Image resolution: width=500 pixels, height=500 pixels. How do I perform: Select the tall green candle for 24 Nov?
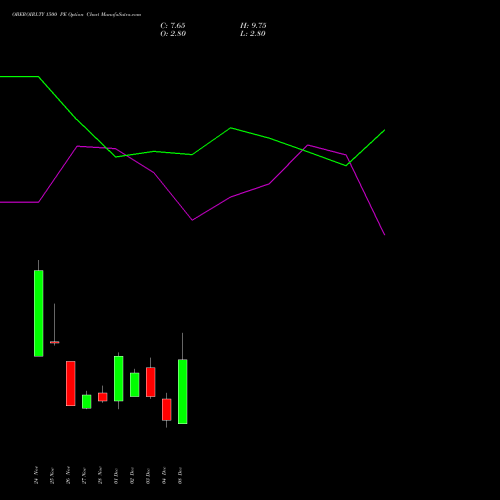[x=39, y=313]
